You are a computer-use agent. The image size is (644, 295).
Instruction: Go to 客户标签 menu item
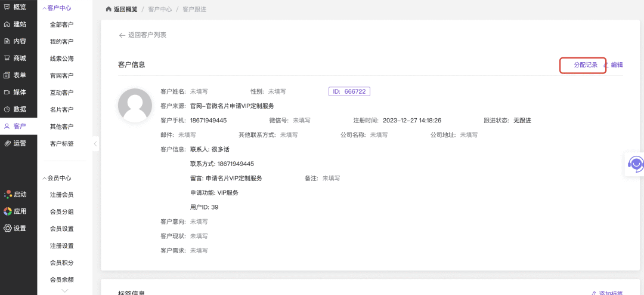pyautogui.click(x=61, y=143)
